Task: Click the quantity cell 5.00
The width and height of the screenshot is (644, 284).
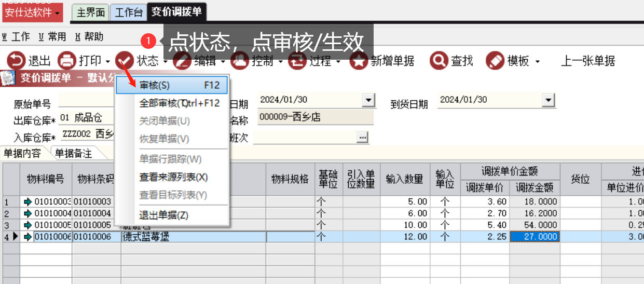Action: point(405,201)
